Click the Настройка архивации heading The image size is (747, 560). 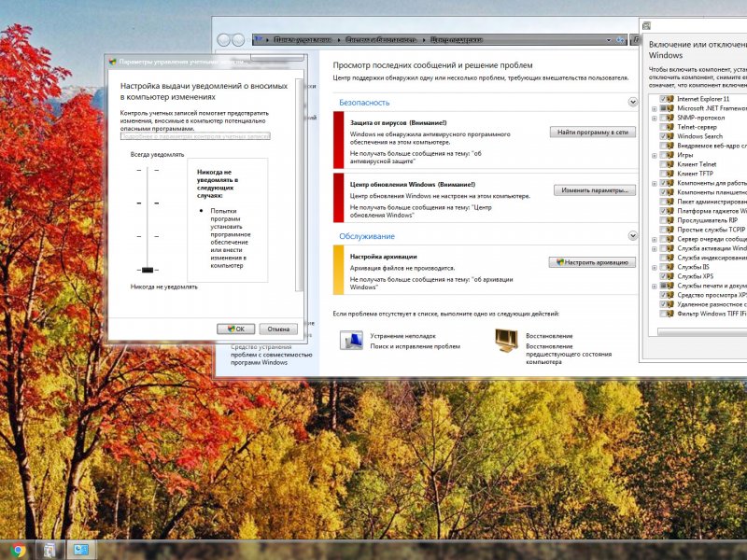click(x=384, y=257)
